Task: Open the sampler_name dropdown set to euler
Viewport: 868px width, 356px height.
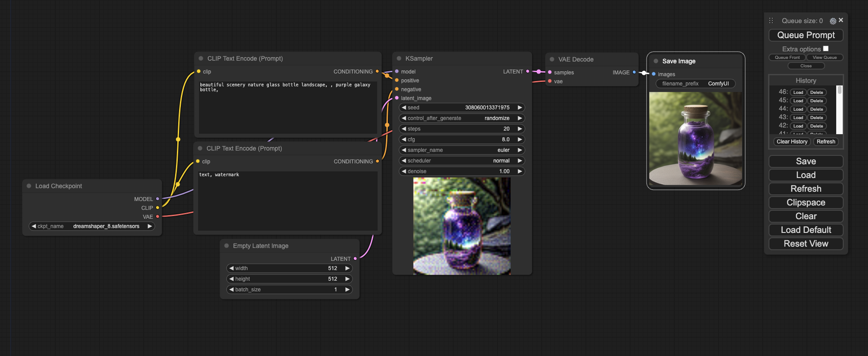Action: click(462, 150)
